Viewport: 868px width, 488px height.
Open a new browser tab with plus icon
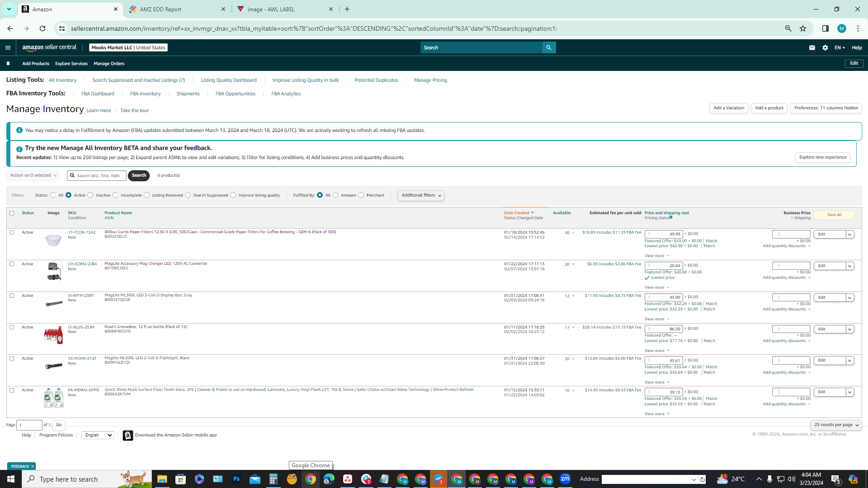point(347,9)
